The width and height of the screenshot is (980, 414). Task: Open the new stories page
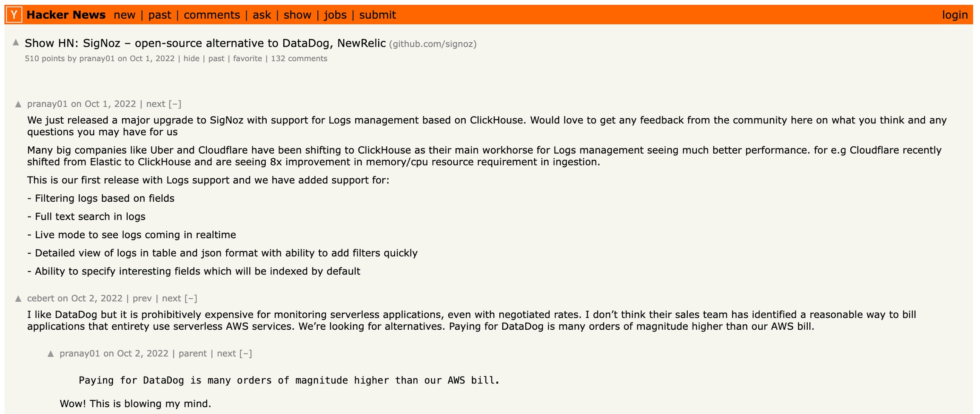124,15
